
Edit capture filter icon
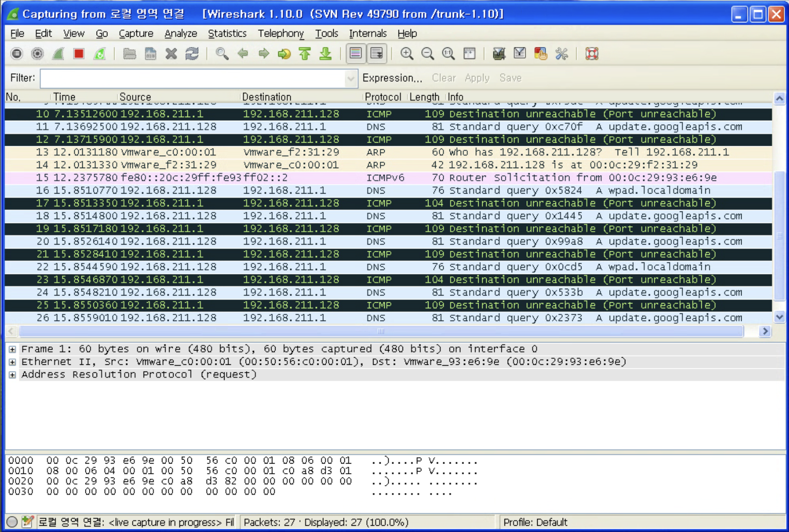[x=499, y=54]
